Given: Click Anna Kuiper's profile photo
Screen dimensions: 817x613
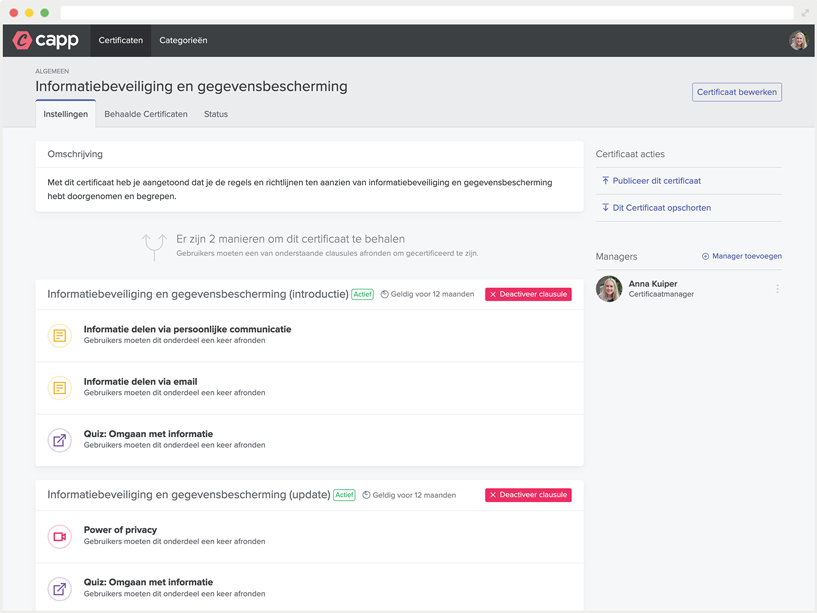Looking at the screenshot, I should [x=609, y=289].
